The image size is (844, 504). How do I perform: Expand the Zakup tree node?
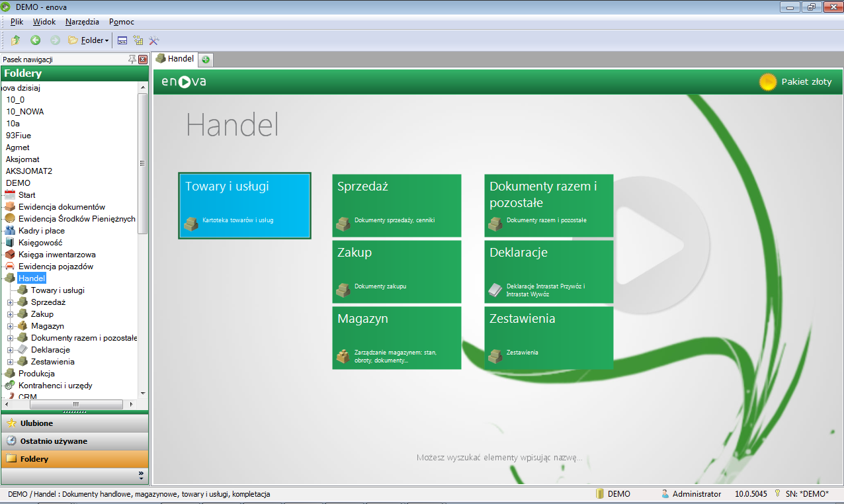click(x=10, y=314)
